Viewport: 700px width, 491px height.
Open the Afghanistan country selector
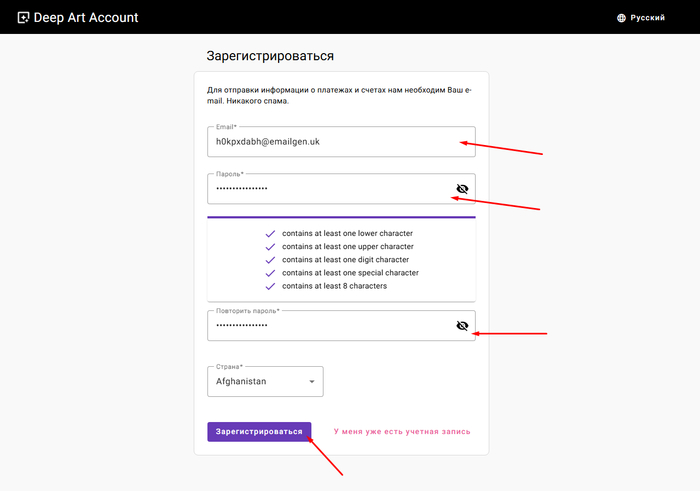click(x=260, y=381)
